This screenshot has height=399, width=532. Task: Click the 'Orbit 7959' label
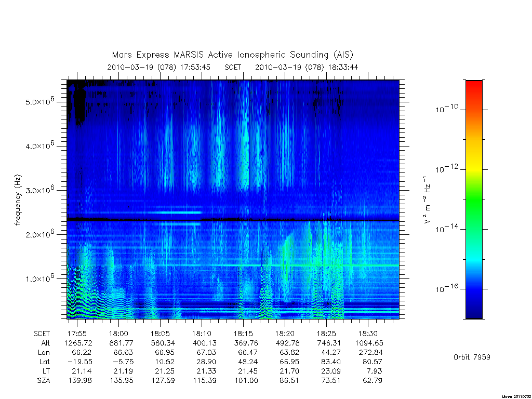(472, 357)
